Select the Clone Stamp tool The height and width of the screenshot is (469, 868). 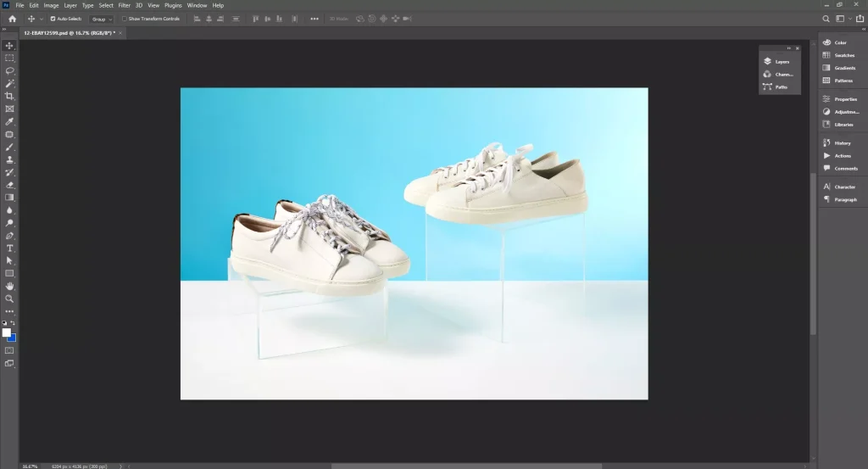point(9,160)
